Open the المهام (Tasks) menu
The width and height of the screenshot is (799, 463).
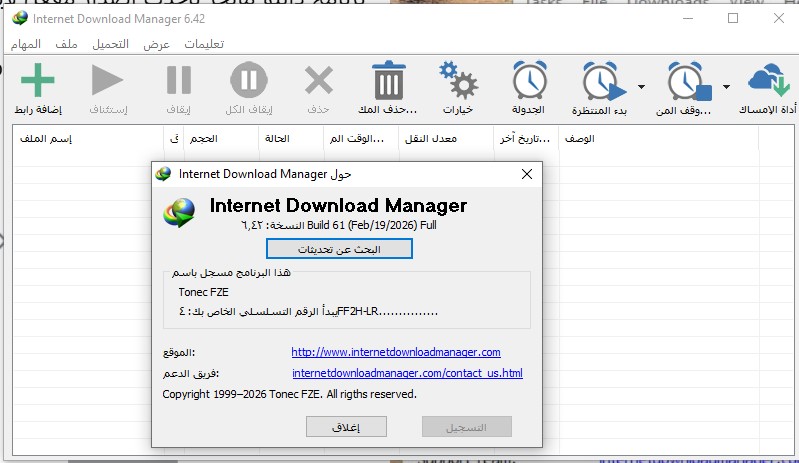click(x=25, y=44)
